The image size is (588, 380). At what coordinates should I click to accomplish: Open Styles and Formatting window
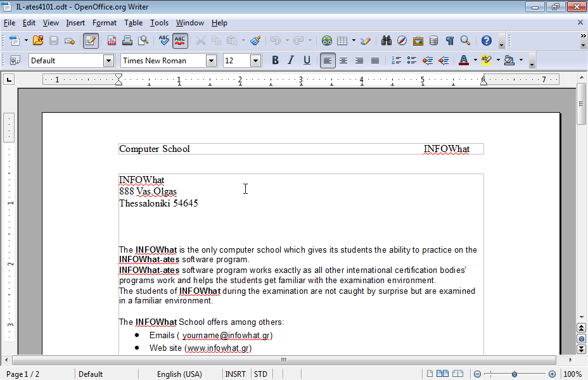[x=15, y=60]
